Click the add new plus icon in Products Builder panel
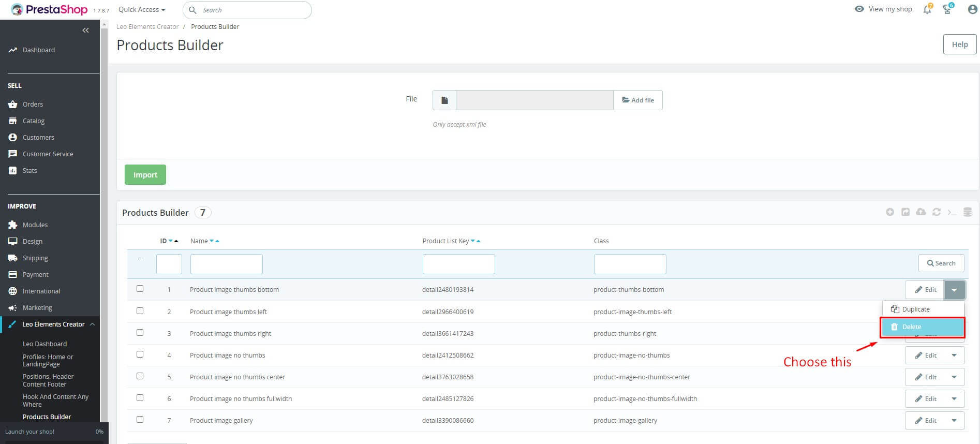Viewport: 980px width, 444px height. [x=890, y=212]
